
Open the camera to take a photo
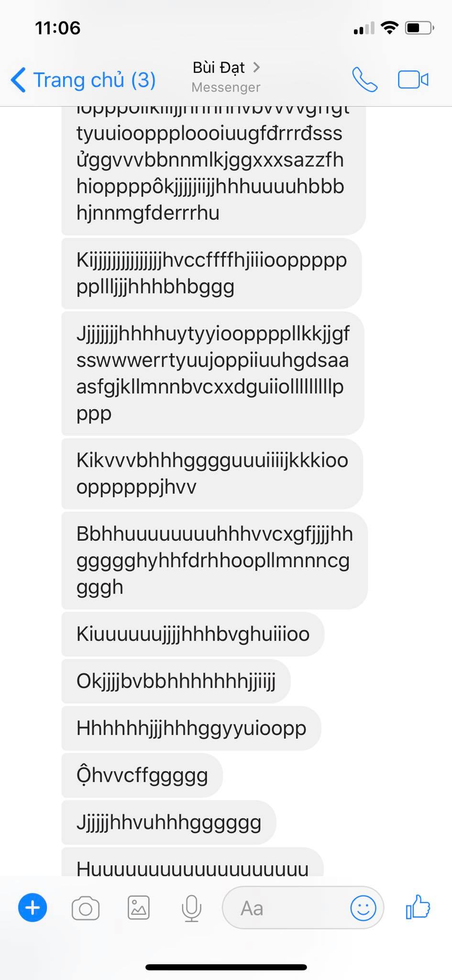pyautogui.click(x=86, y=908)
